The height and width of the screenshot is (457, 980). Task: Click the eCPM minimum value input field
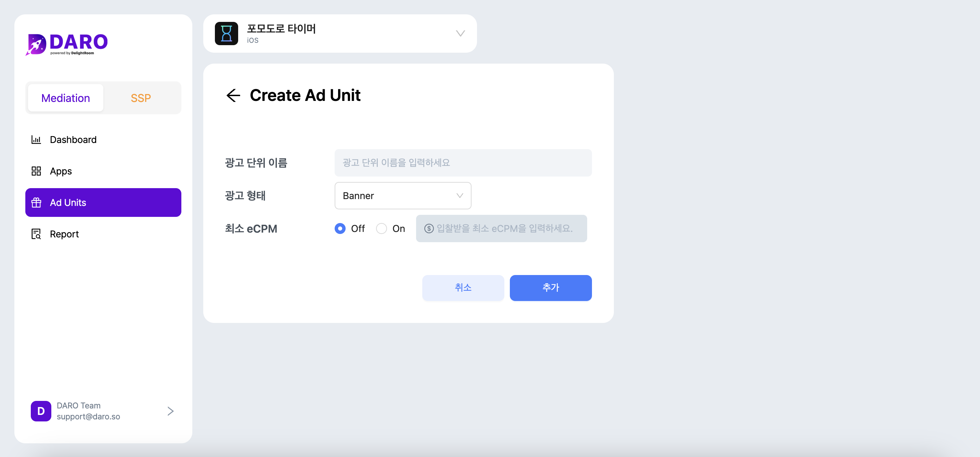pyautogui.click(x=500, y=228)
